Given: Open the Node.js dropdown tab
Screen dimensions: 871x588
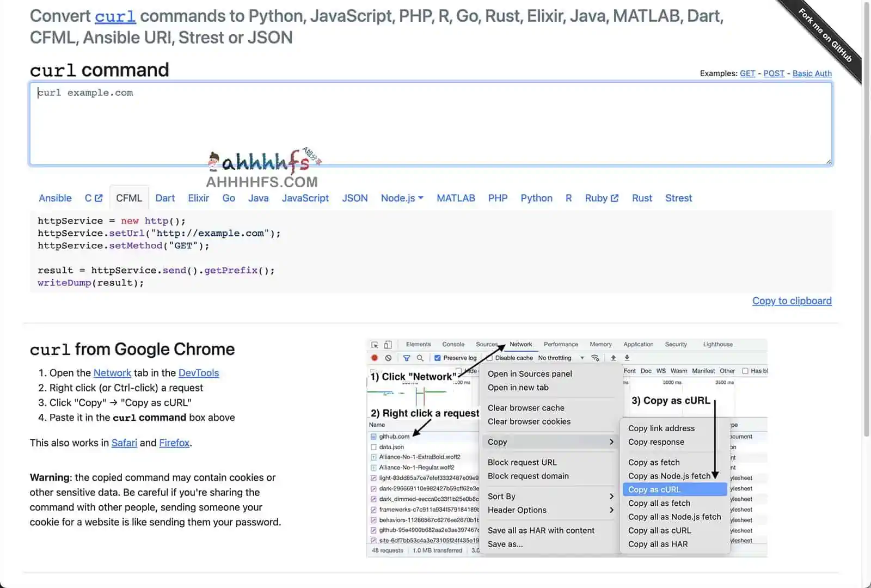Looking at the screenshot, I should [x=402, y=198].
